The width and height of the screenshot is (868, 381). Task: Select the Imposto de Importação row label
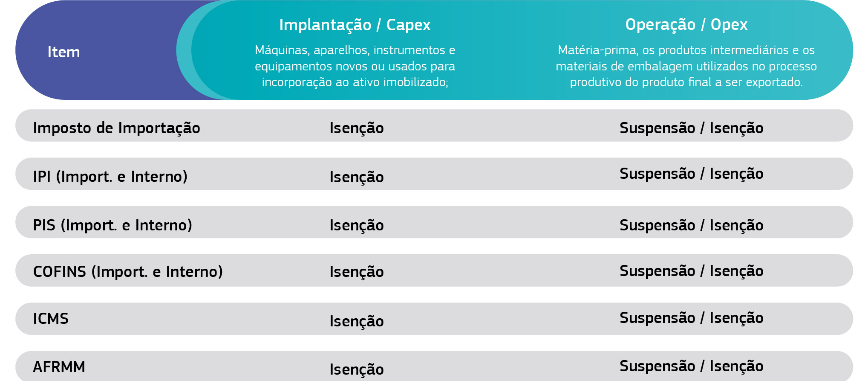[x=116, y=128]
